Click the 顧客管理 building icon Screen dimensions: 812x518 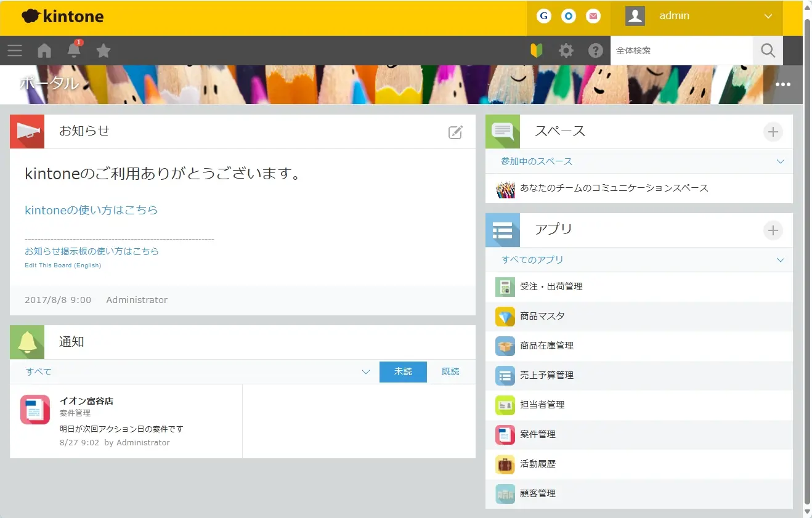tap(505, 494)
